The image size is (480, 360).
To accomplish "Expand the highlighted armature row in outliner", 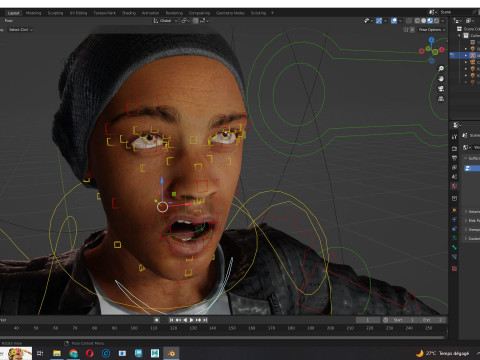I will point(466,55).
